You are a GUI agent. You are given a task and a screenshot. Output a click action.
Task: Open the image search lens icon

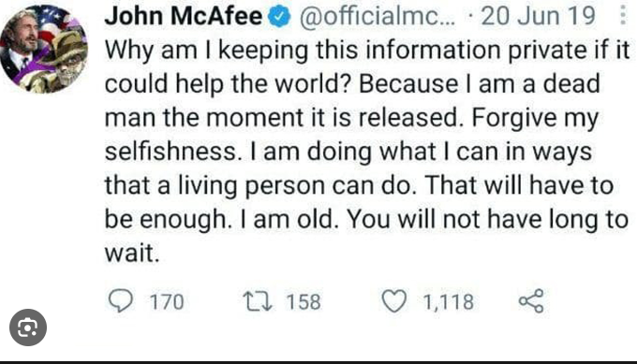[x=28, y=328]
